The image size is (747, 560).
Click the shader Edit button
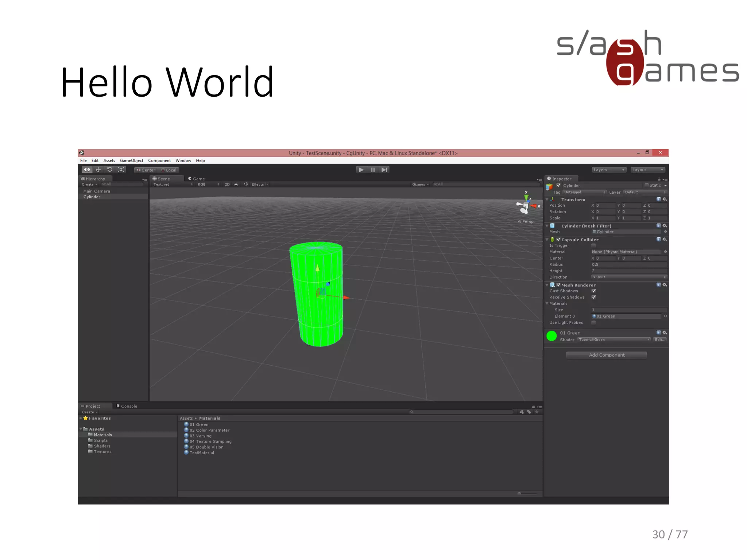[659, 340]
